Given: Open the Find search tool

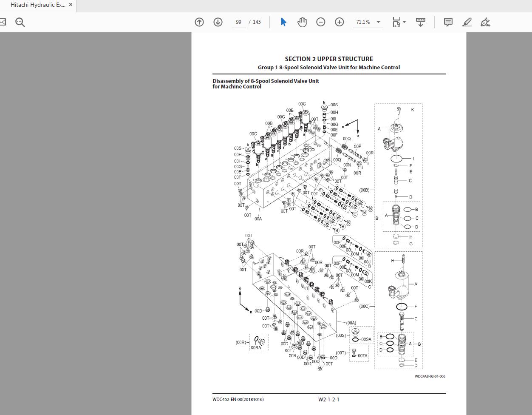Looking at the screenshot, I should [x=20, y=22].
